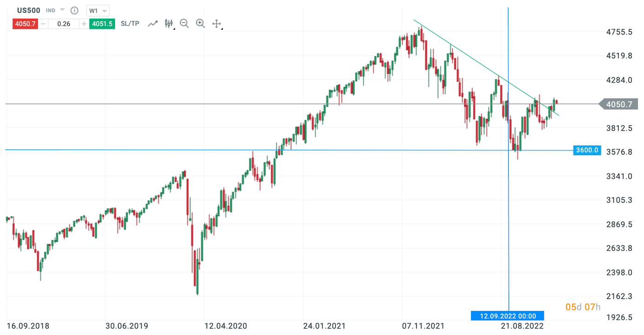
Task: Open the line chart drawing tool
Action: (x=153, y=24)
